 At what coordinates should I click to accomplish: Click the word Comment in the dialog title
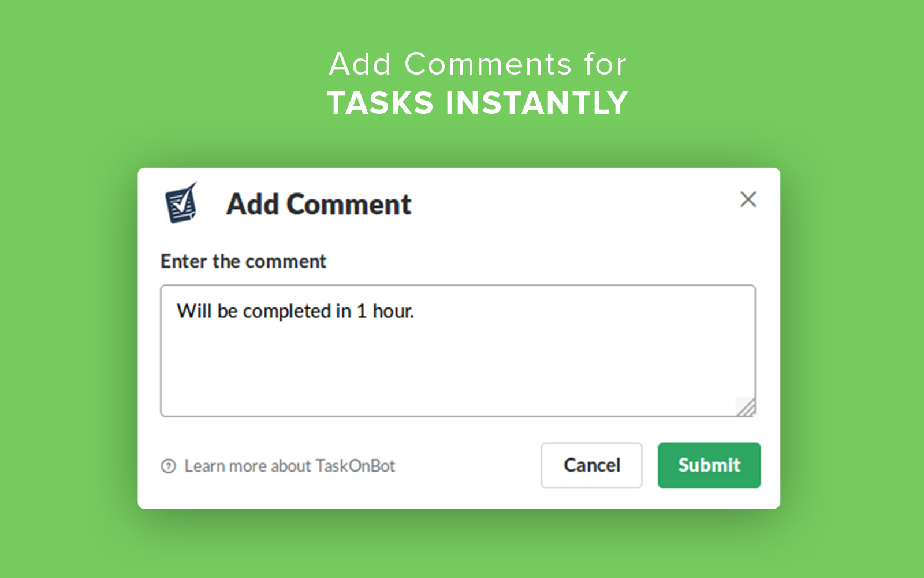[349, 205]
